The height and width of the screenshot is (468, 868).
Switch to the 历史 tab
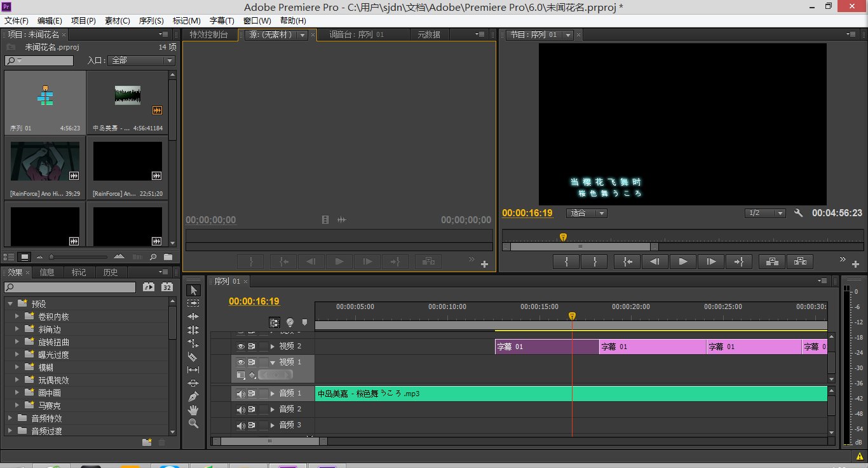(111, 272)
